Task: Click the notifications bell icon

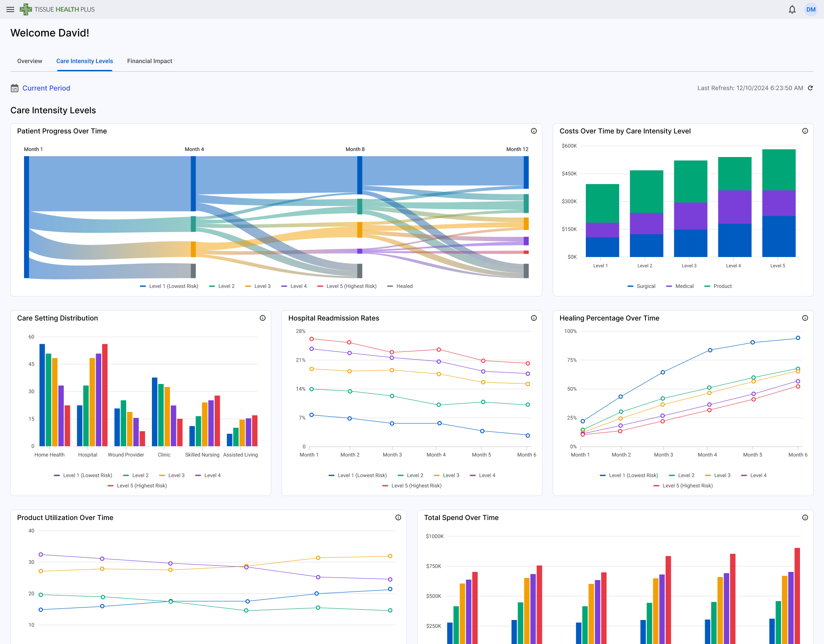Action: tap(792, 9)
